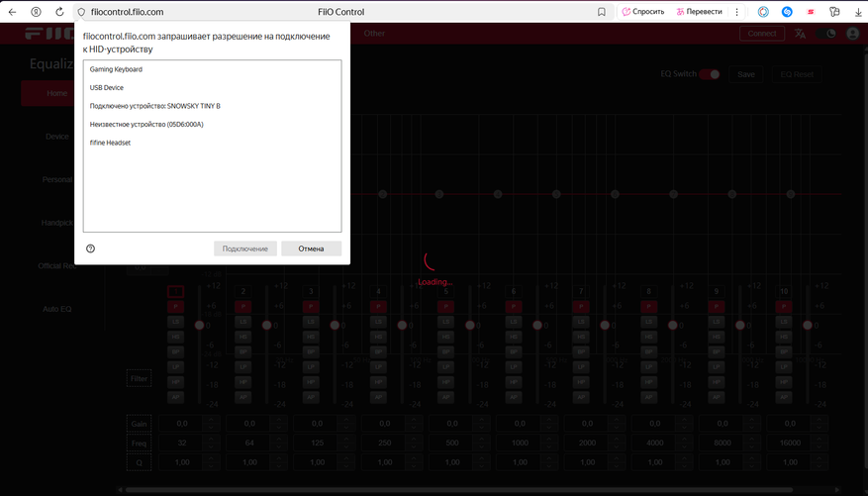The width and height of the screenshot is (868, 496).
Task: Cancel the HID dialog with Отмена
Action: point(311,248)
